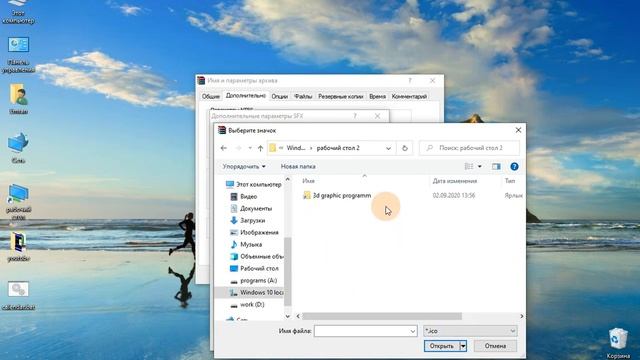Switch to 'Опции' tab in archive window
640x360 pixels.
280,97
